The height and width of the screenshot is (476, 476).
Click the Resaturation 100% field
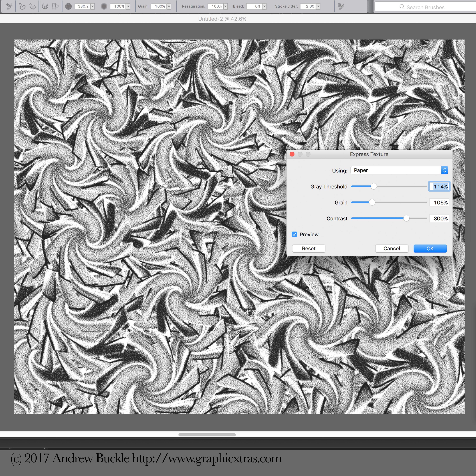click(x=216, y=6)
